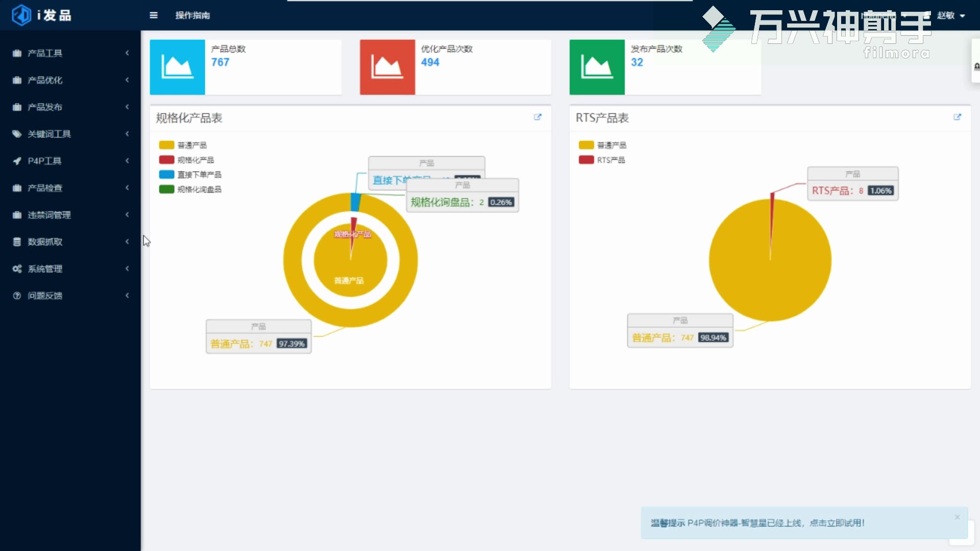Click the 规格化产品表 panel title
The width and height of the screenshot is (980, 551).
tap(189, 118)
